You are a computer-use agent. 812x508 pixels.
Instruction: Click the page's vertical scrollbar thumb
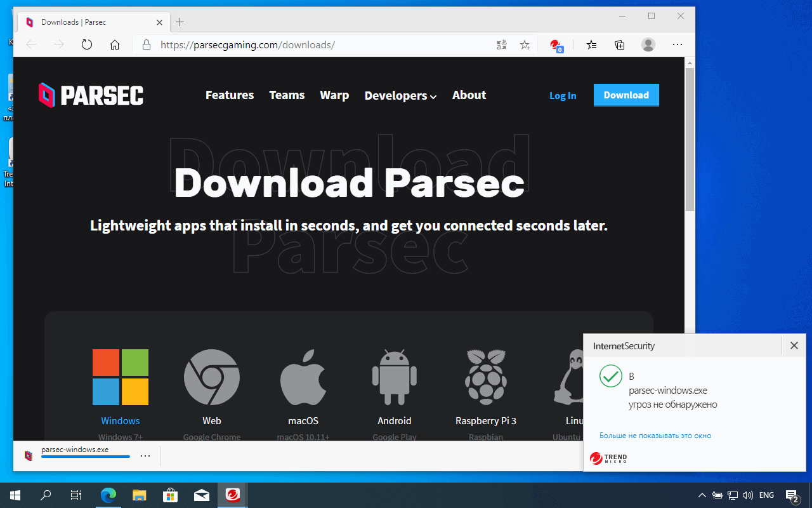tap(690, 138)
